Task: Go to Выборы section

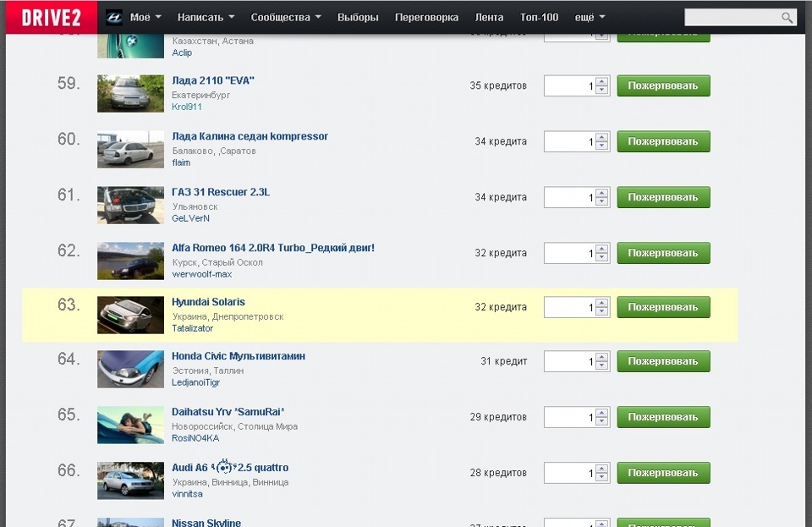Action: tap(358, 17)
